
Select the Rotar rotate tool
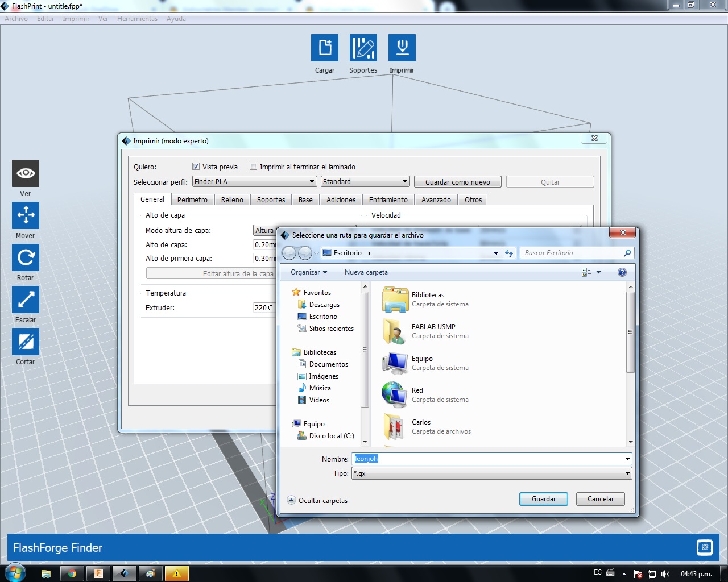tap(26, 257)
